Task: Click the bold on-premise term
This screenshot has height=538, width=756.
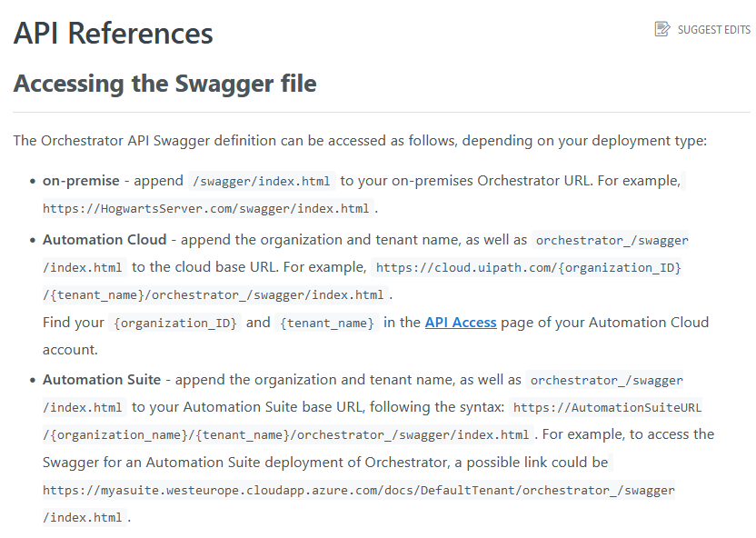Action: [x=81, y=180]
